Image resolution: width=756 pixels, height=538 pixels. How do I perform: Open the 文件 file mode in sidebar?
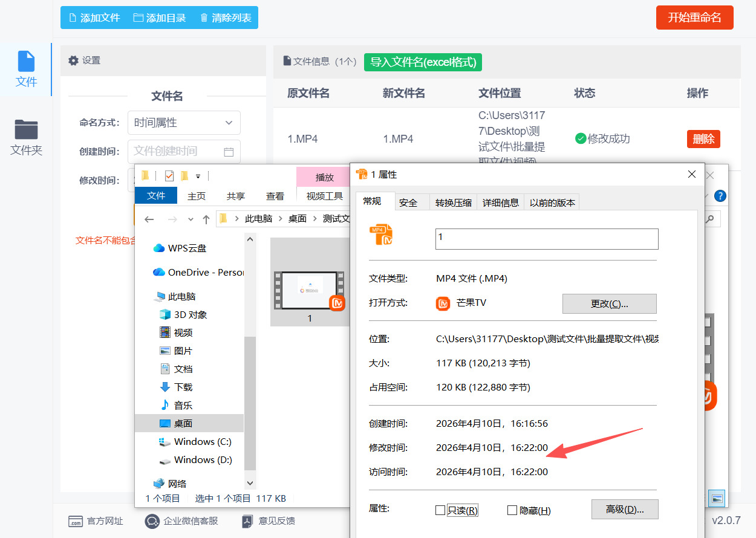point(26,69)
